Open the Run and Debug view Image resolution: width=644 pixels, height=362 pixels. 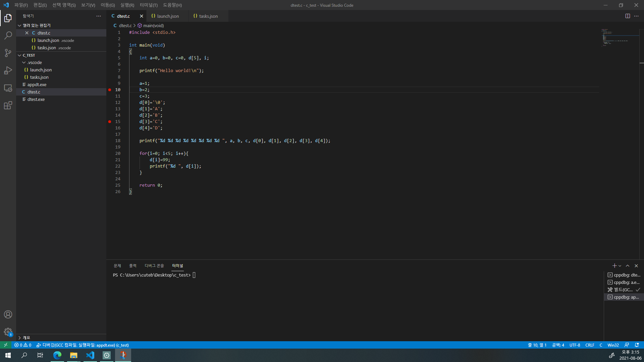tap(8, 70)
